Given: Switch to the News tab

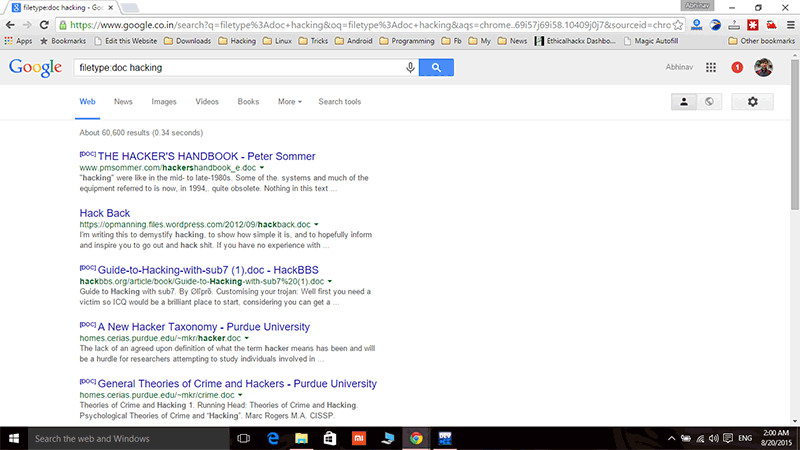Looking at the screenshot, I should coord(123,102).
